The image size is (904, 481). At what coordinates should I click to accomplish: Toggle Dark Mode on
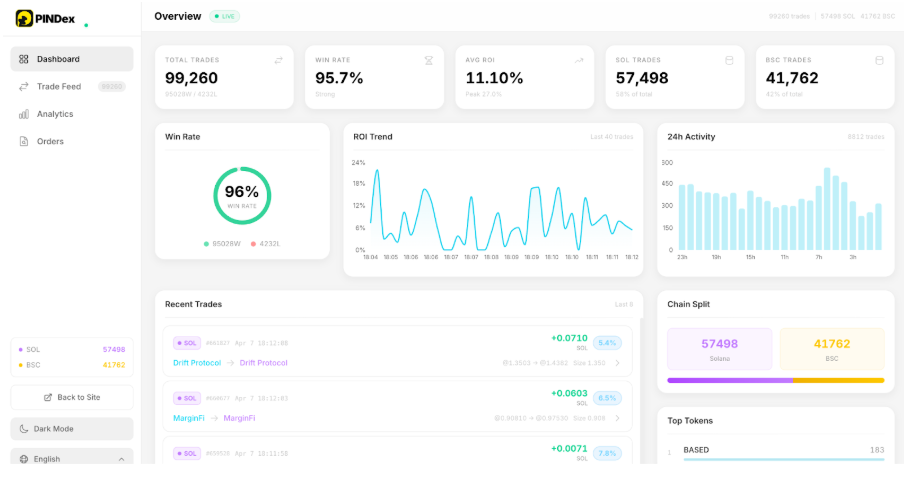point(72,429)
